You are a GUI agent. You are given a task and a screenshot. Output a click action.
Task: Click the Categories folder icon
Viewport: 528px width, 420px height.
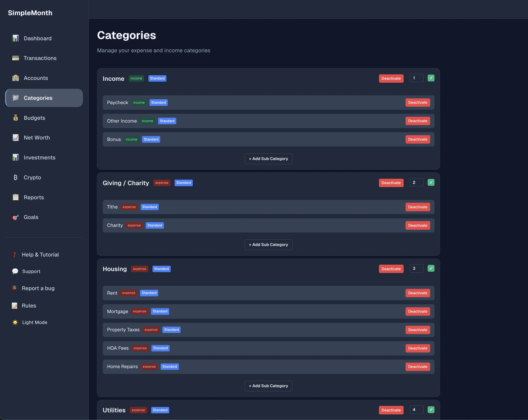click(15, 98)
